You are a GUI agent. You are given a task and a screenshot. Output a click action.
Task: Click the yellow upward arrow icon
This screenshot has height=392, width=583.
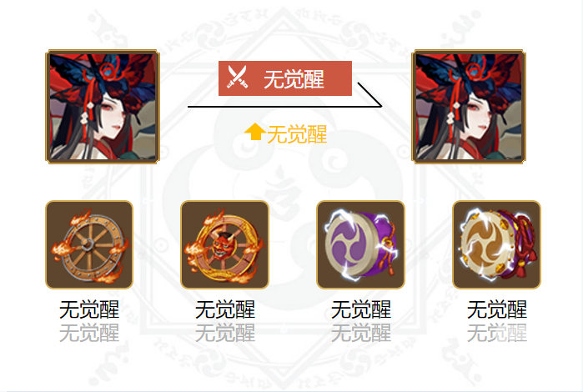[x=254, y=132]
